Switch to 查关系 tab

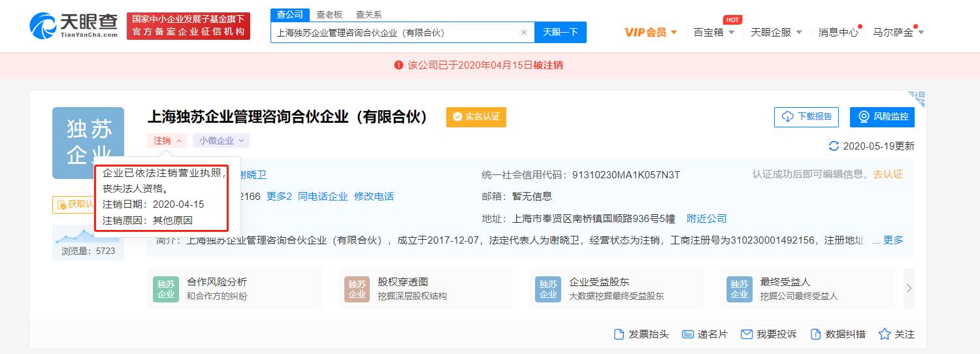pos(368,14)
